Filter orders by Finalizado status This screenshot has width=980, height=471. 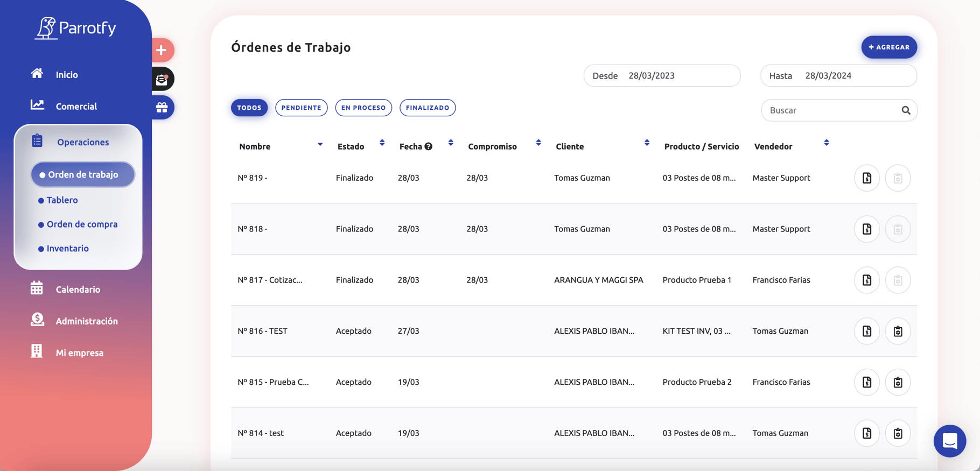pyautogui.click(x=428, y=108)
